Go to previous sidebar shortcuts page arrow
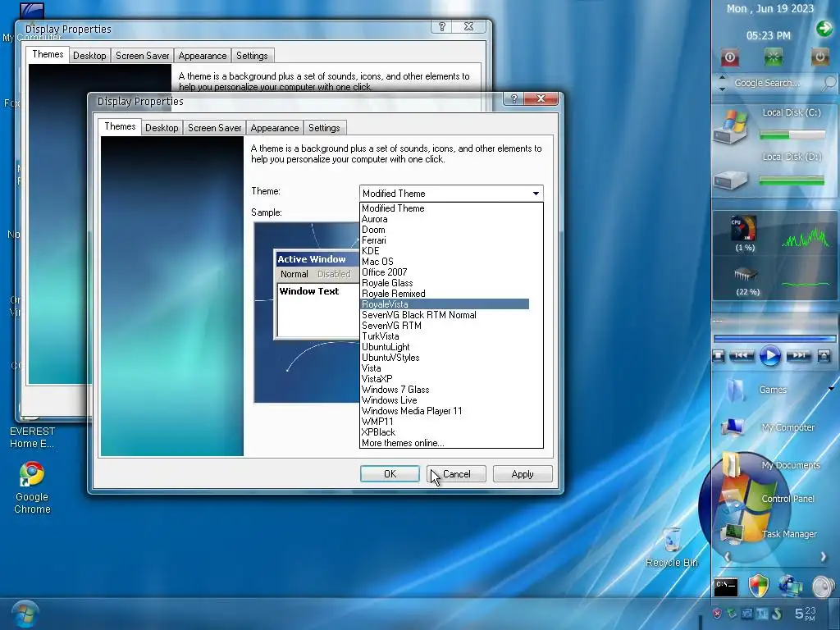The height and width of the screenshot is (630, 840). coord(728,557)
